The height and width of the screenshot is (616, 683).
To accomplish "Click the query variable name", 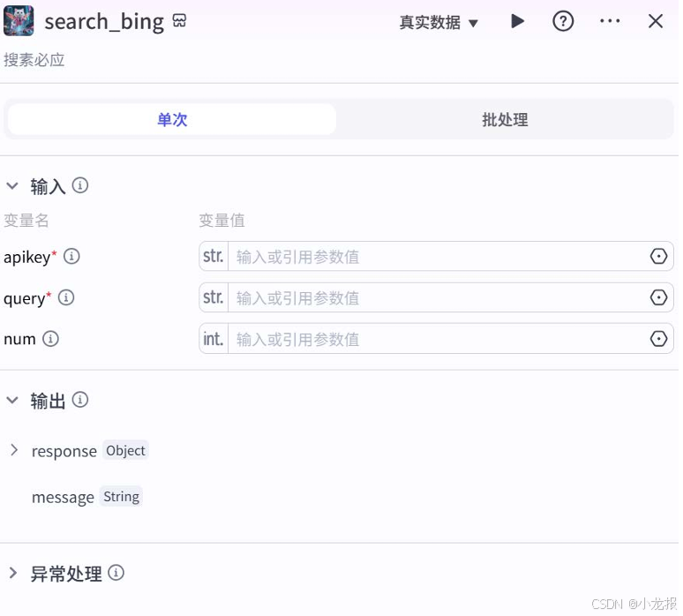I will 25,299.
